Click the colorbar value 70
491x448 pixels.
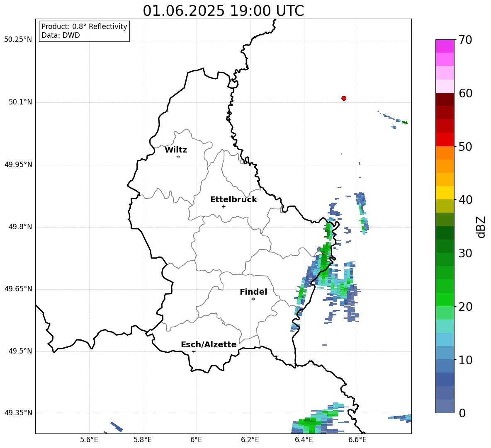point(465,40)
